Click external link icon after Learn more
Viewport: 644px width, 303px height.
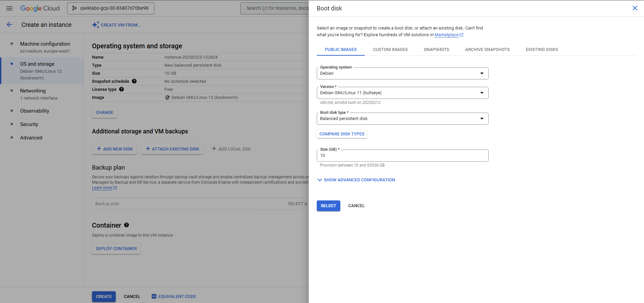pyautogui.click(x=115, y=188)
